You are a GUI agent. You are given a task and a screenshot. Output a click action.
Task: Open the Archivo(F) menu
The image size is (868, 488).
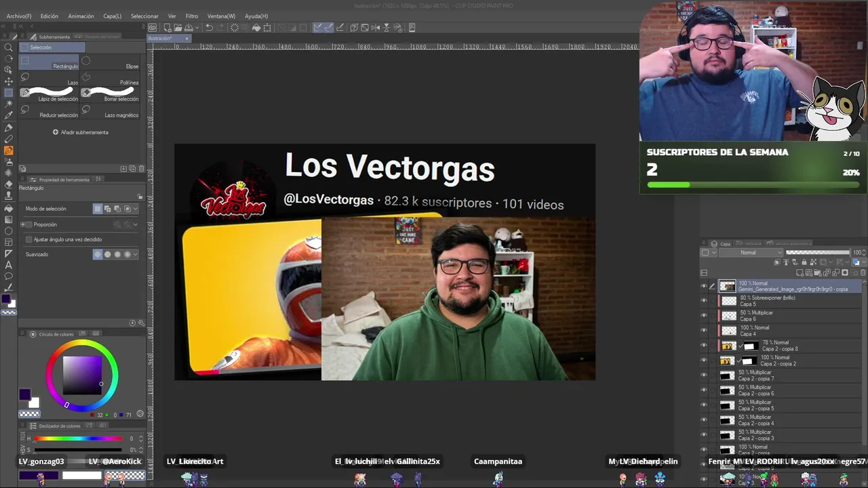[x=19, y=16]
